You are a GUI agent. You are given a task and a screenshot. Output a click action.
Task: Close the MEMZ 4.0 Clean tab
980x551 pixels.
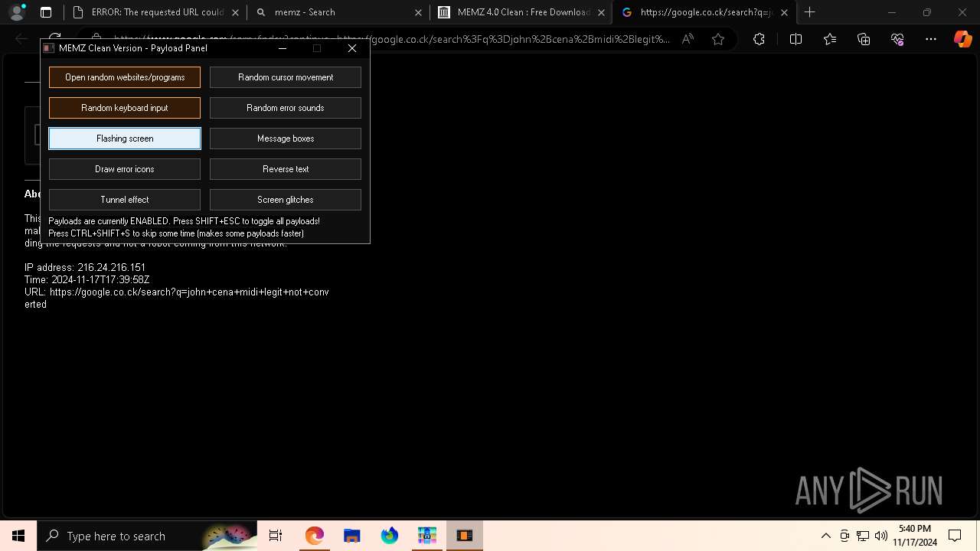(x=602, y=12)
